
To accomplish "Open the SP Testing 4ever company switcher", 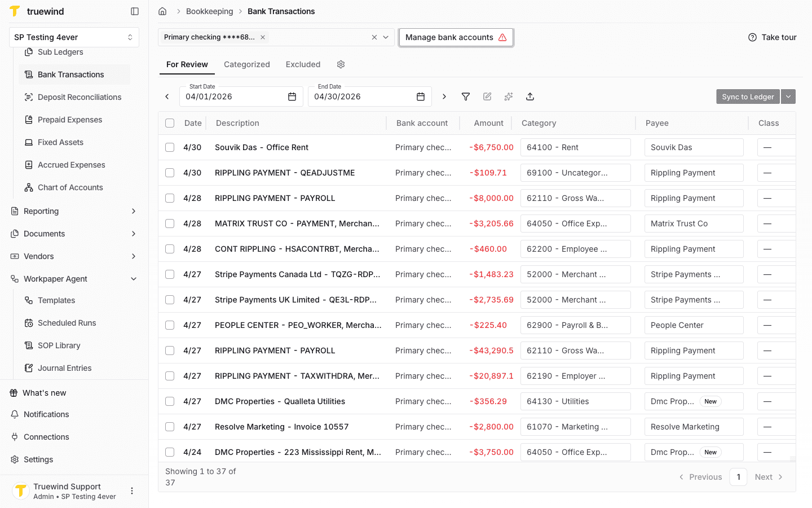I will 74,37.
